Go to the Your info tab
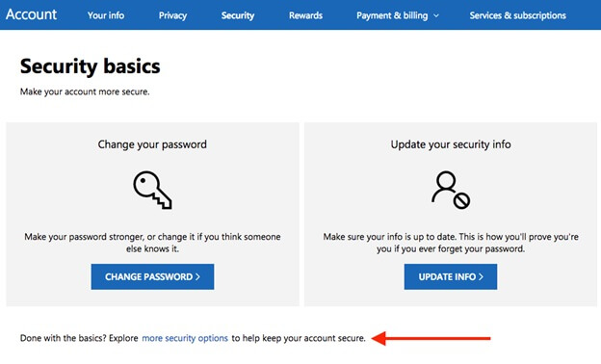The width and height of the screenshot is (601, 364). point(106,15)
